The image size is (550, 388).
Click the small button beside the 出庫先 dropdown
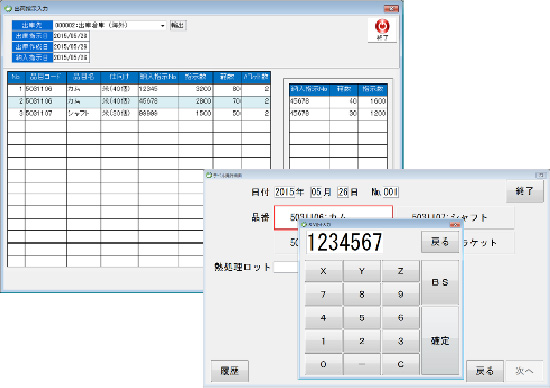(178, 25)
